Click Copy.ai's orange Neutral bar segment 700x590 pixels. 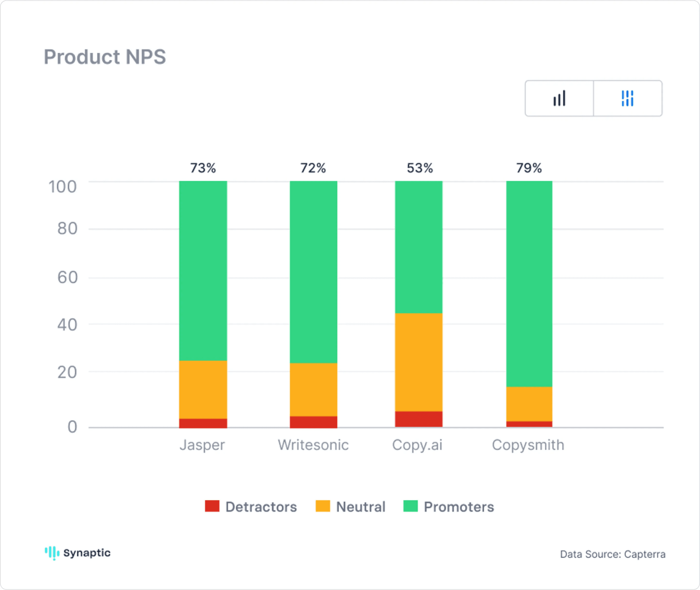418,362
